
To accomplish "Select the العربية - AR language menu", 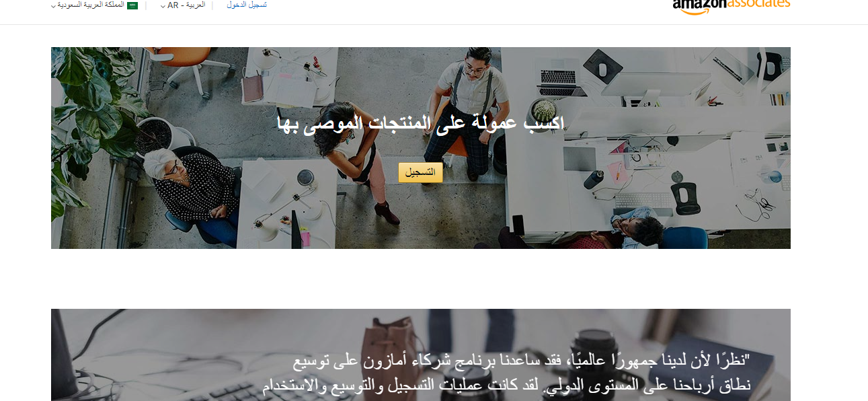I will point(183,5).
